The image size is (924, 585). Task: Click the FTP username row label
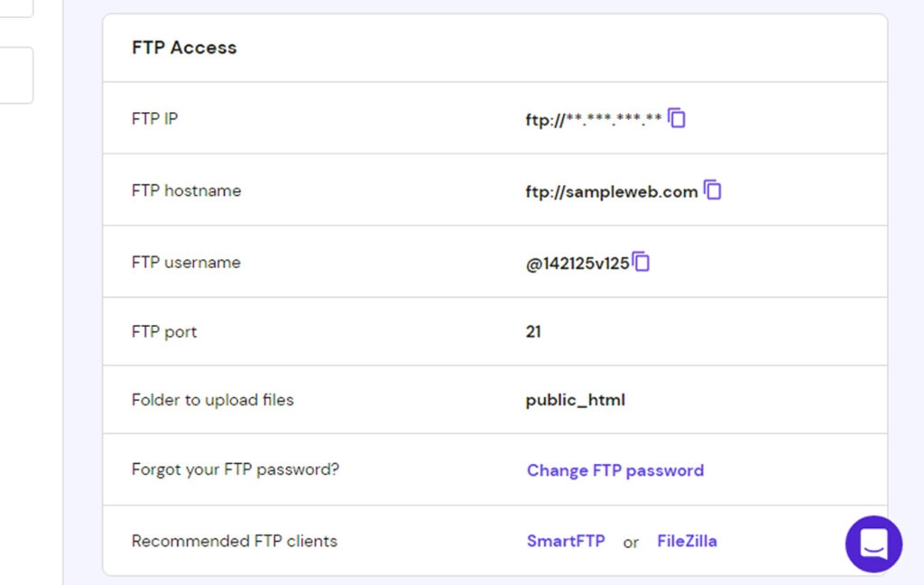pyautogui.click(x=186, y=263)
